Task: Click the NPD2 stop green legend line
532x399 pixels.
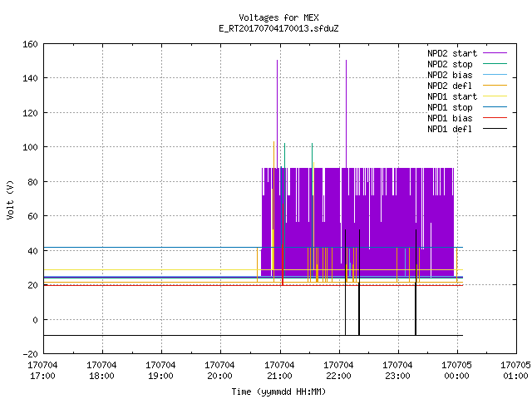Action: [495, 64]
